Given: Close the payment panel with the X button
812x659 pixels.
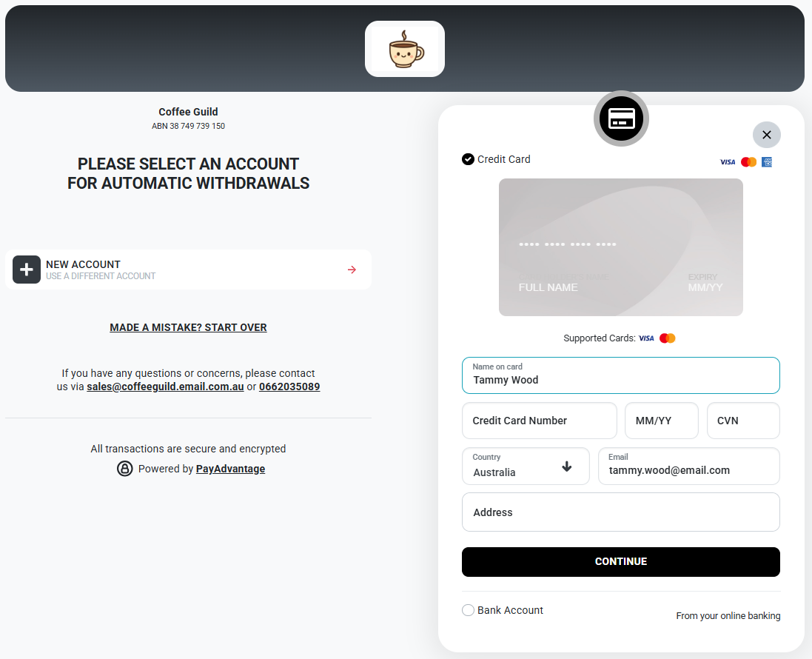Looking at the screenshot, I should (766, 135).
